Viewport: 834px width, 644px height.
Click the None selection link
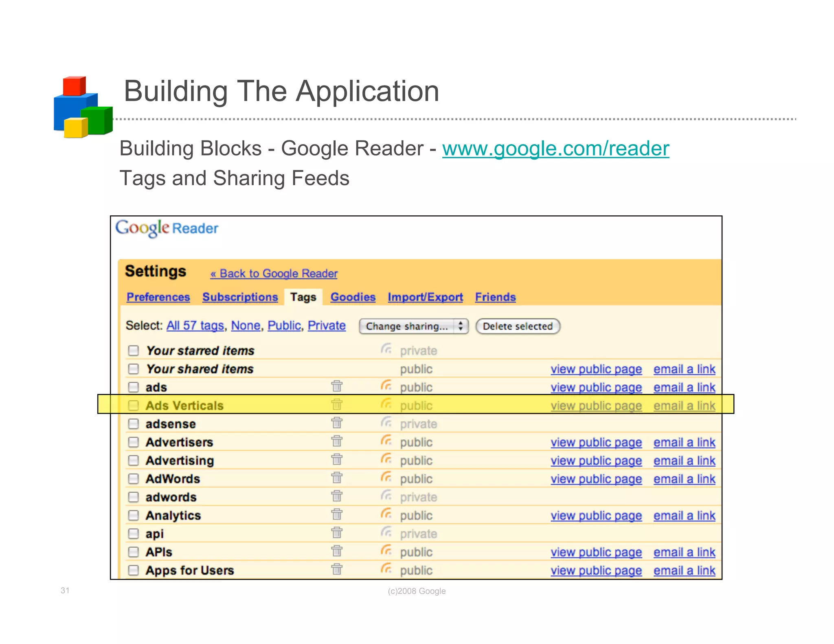246,326
